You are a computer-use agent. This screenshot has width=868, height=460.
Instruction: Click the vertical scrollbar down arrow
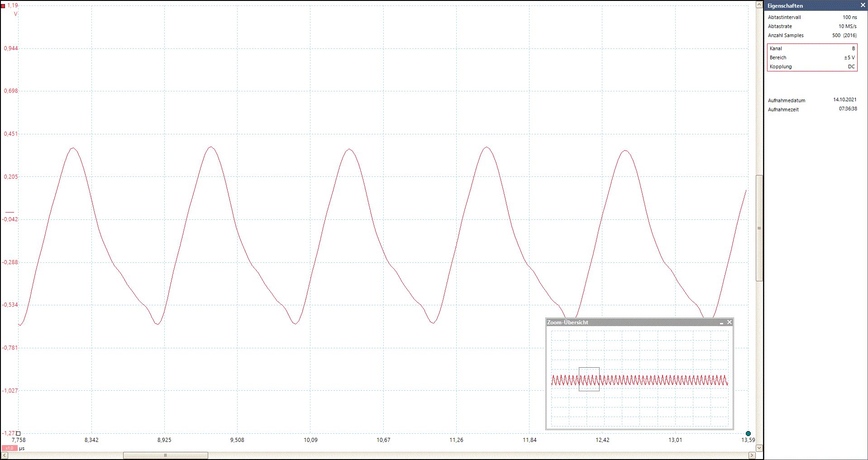click(759, 448)
